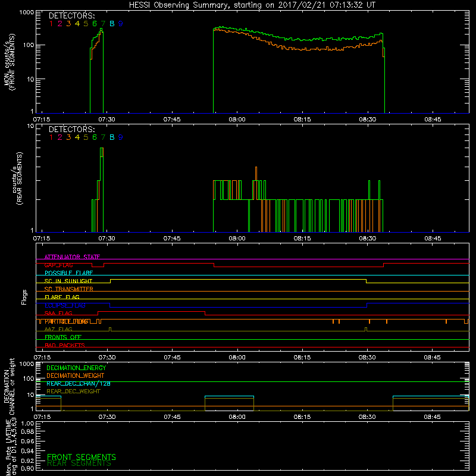Image resolution: width=476 pixels, height=476 pixels.
Task: Click 08:30 time label under Flags plot
Action: (367, 358)
